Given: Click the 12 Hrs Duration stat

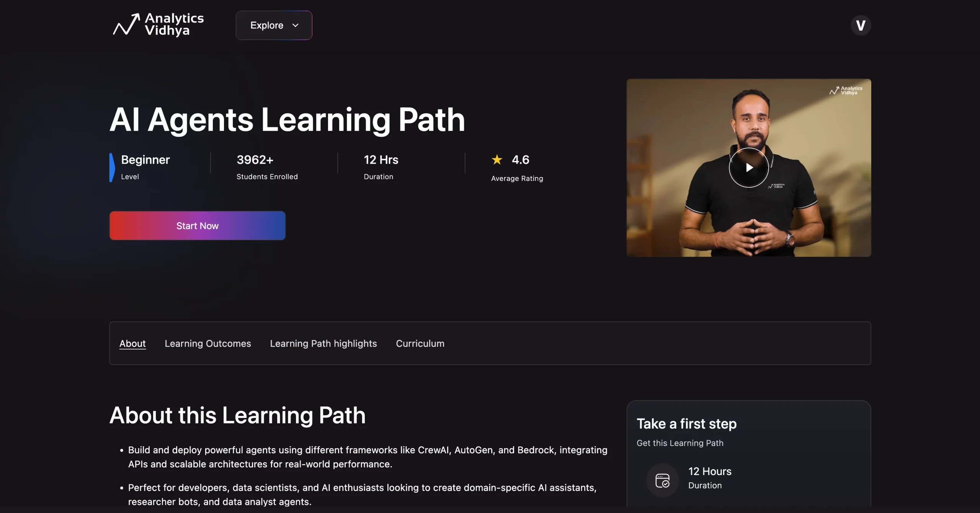Looking at the screenshot, I should [381, 167].
